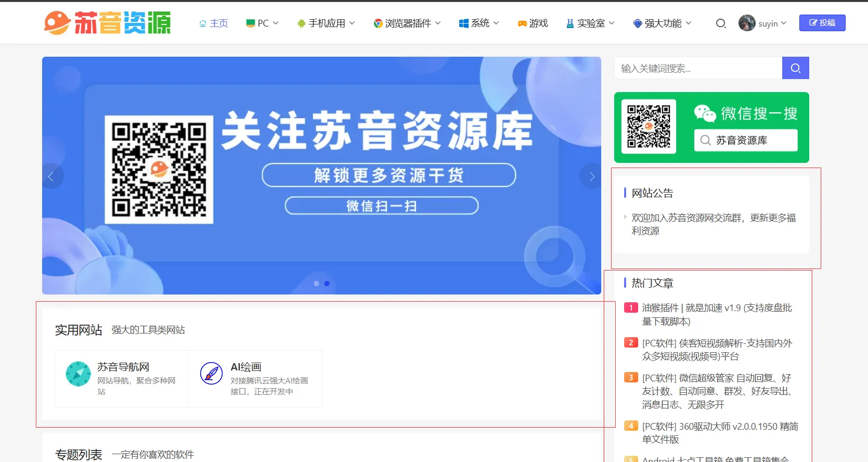Click the 微信搜一搜 title text
The image size is (868, 462).
tap(759, 113)
